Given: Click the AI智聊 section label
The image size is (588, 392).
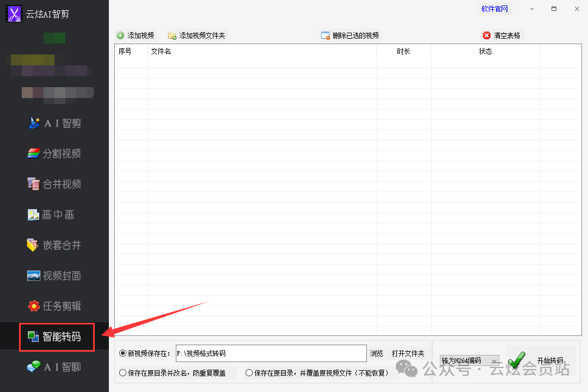Looking at the screenshot, I should point(63,367).
